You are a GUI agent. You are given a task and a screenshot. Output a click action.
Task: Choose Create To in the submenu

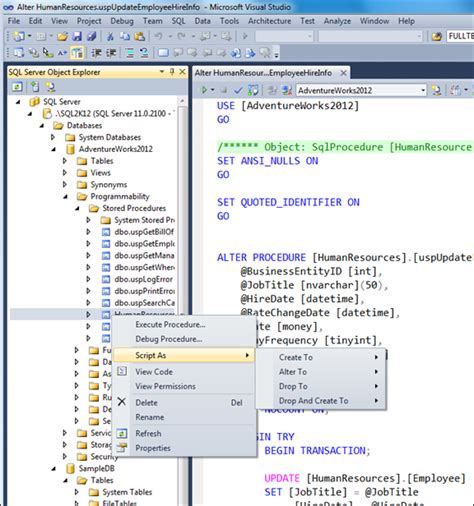pos(321,357)
